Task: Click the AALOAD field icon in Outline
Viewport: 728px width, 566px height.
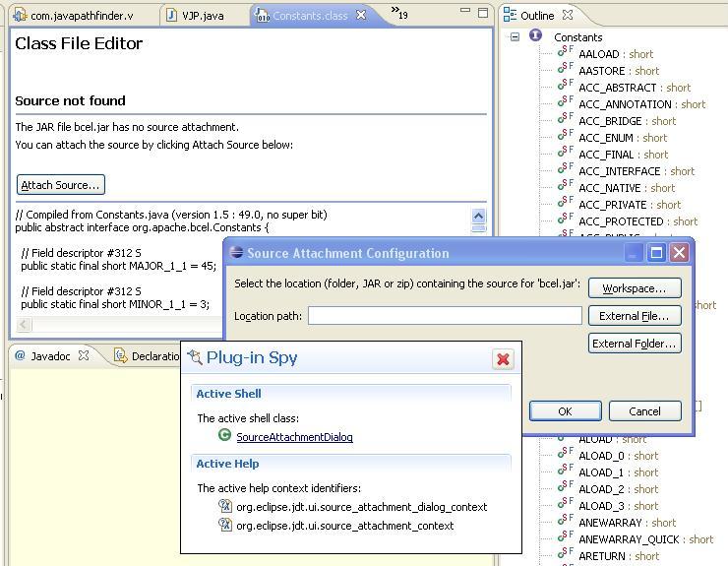Action: (565, 53)
